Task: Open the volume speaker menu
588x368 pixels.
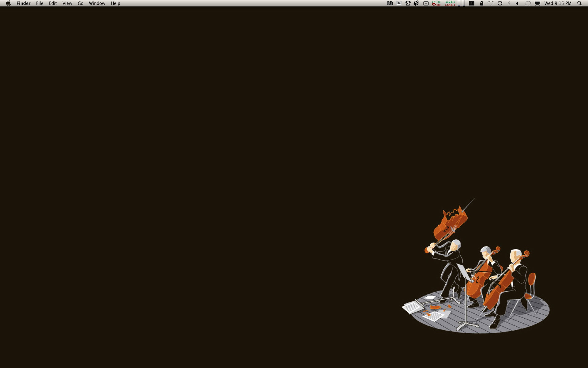Action: pyautogui.click(x=517, y=3)
